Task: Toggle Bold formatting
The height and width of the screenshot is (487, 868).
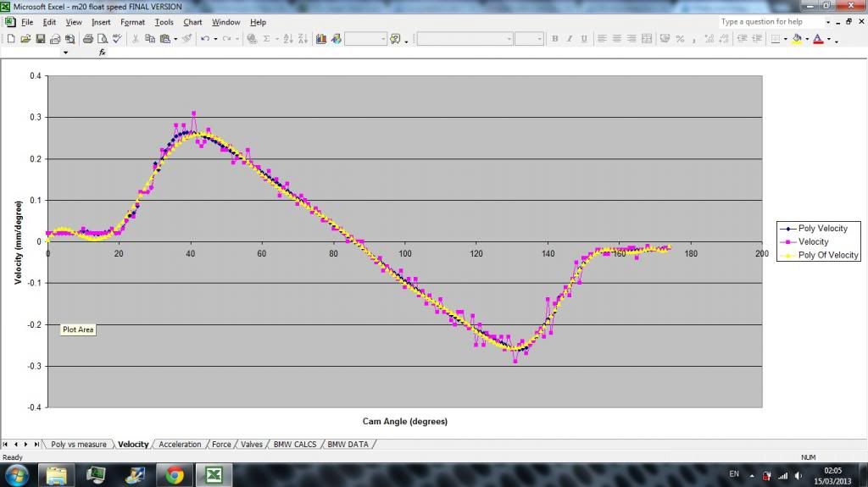Action: click(x=555, y=39)
